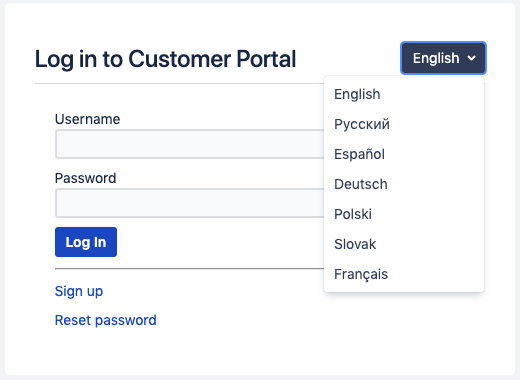The image size is (520, 380).
Task: Focus the Username input field
Action: tap(189, 144)
